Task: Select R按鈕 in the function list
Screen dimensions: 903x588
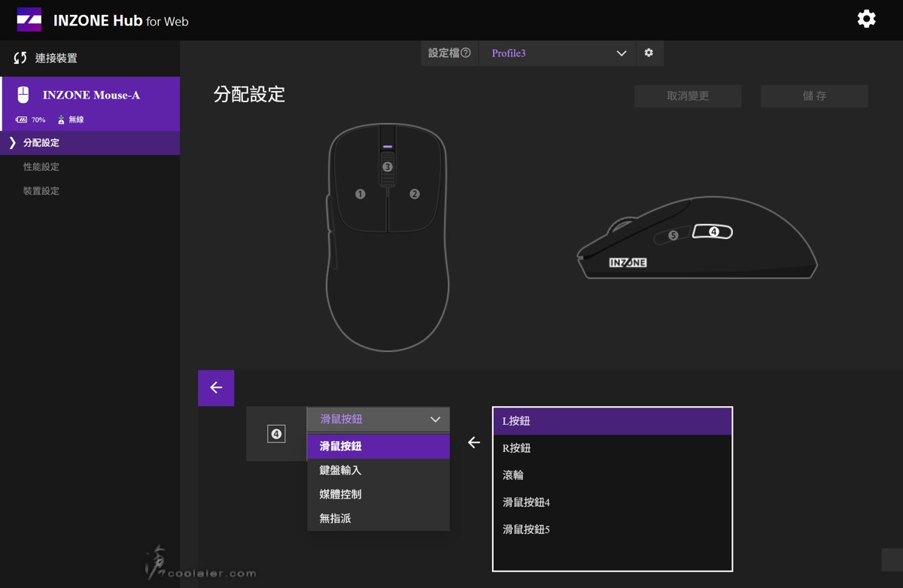Action: (x=613, y=448)
